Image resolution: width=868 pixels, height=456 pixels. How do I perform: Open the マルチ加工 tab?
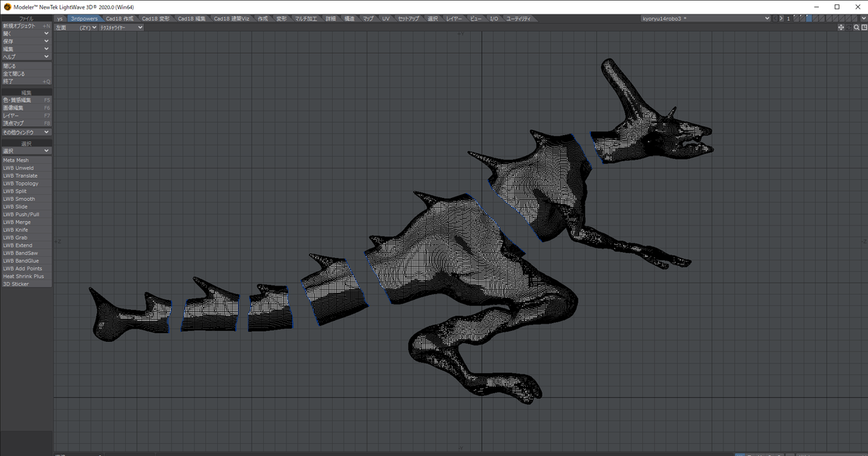coord(307,18)
